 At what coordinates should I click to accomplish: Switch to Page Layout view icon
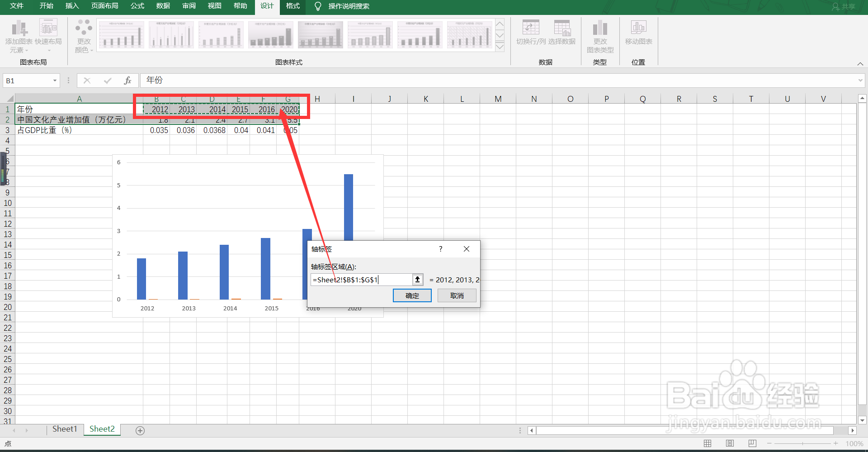click(730, 443)
